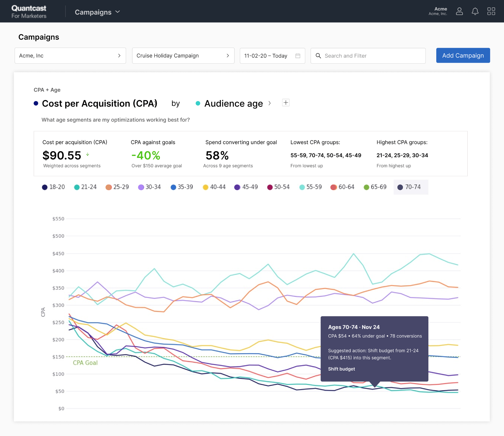
Task: Expand the Cruise Holiday Campaign selector
Action: click(183, 56)
